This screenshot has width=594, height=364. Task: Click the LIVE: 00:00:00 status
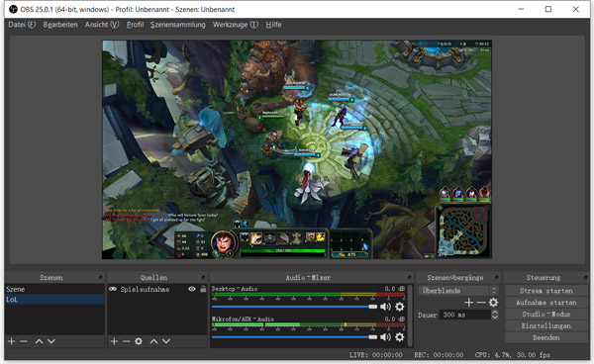coord(376,355)
